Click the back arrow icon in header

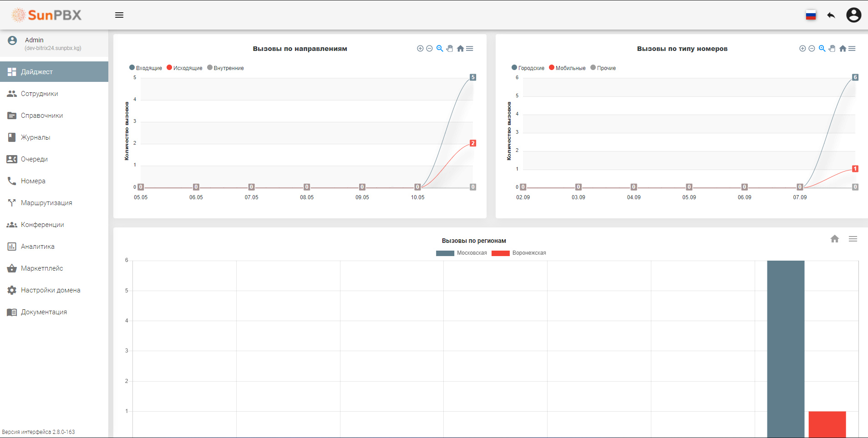click(x=831, y=15)
